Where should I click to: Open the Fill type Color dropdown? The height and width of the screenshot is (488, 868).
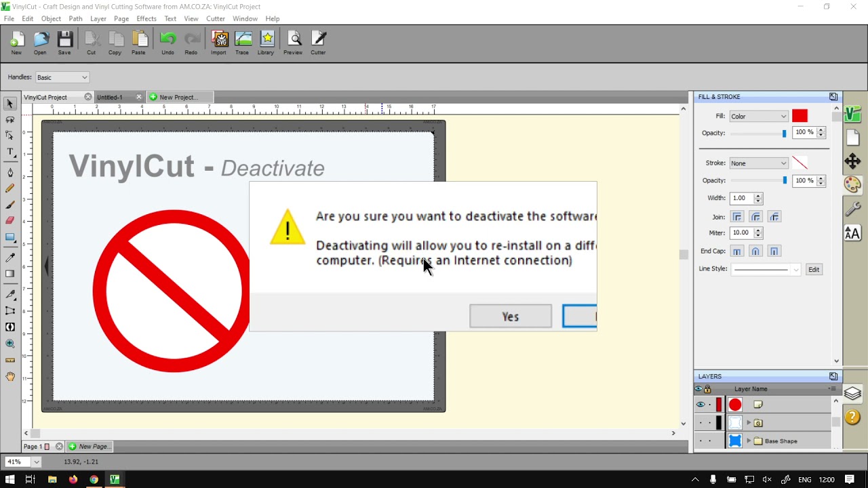(759, 117)
